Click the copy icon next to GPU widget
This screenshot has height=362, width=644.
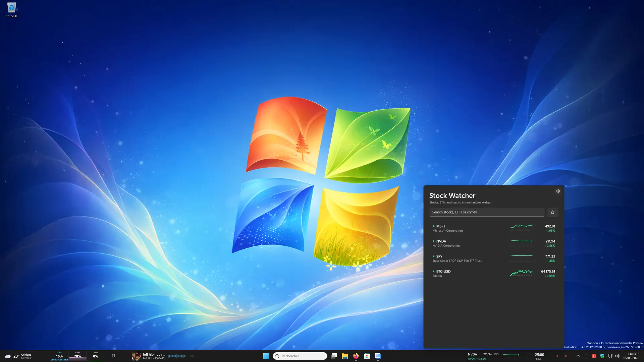tap(113, 356)
